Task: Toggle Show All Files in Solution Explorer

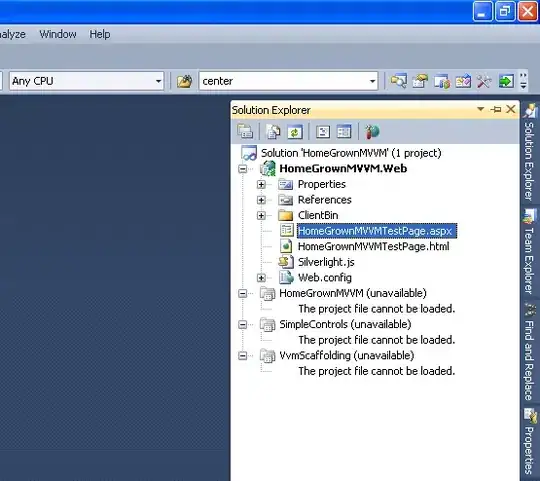Action: 273,132
